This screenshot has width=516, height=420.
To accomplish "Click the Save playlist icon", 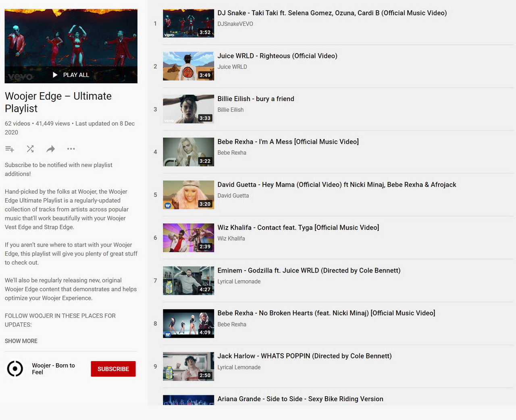I will click(x=10, y=149).
